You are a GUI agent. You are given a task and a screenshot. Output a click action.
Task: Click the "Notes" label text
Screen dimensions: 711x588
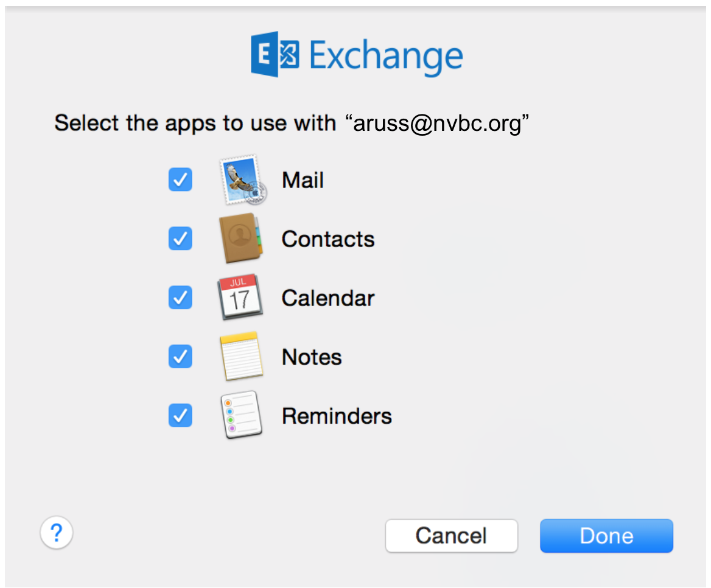tap(312, 357)
